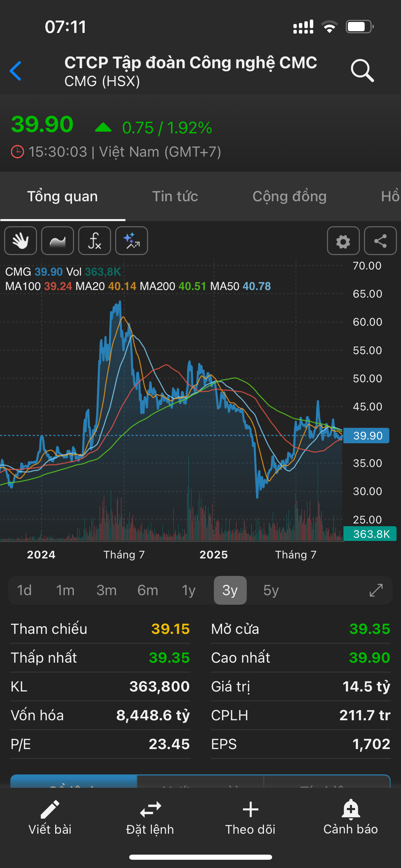This screenshot has width=401, height=868.
Task: Tap Viết bài to write post
Action: 50,818
